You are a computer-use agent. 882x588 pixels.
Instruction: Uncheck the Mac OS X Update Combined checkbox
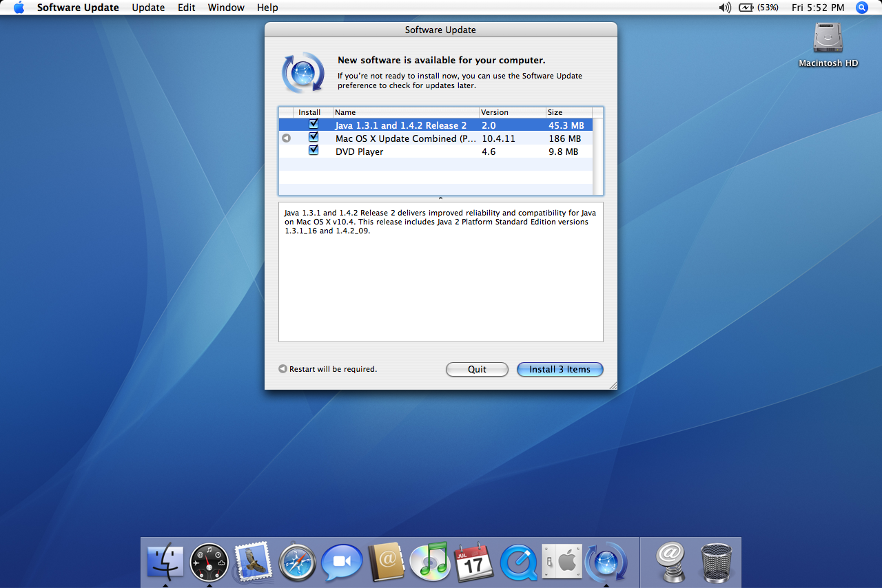tap(314, 137)
